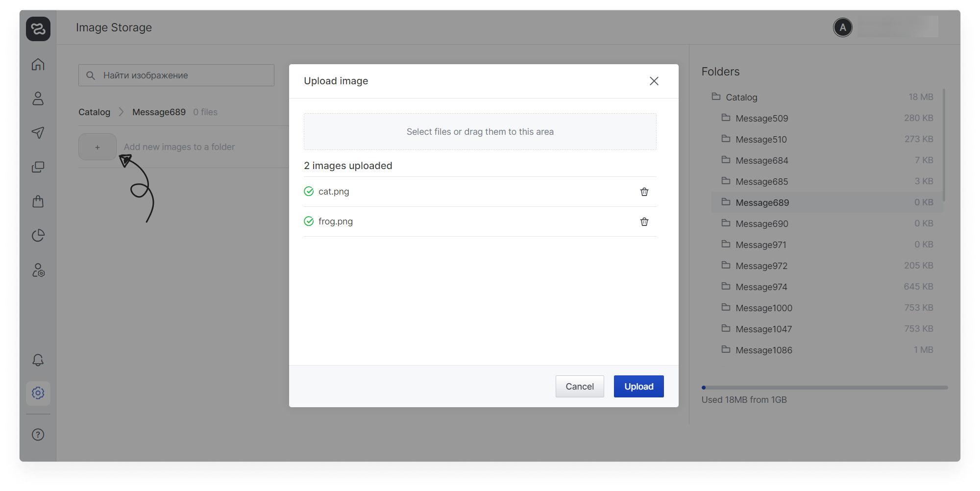The image size is (980, 491).
Task: Open the home icon in sidebar
Action: point(38,65)
